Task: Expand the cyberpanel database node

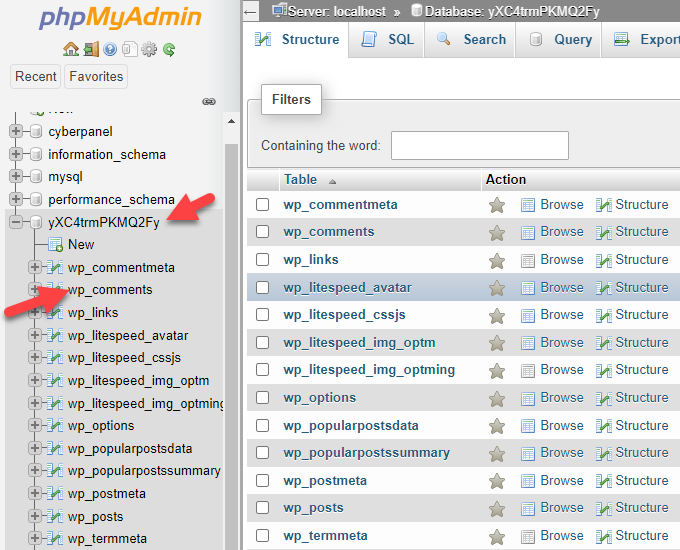Action: [x=16, y=131]
